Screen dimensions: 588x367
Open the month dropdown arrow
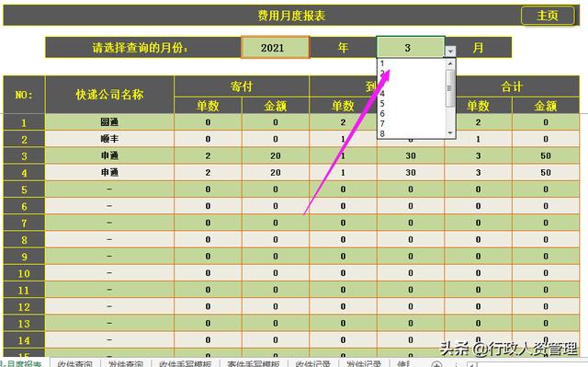coord(450,52)
